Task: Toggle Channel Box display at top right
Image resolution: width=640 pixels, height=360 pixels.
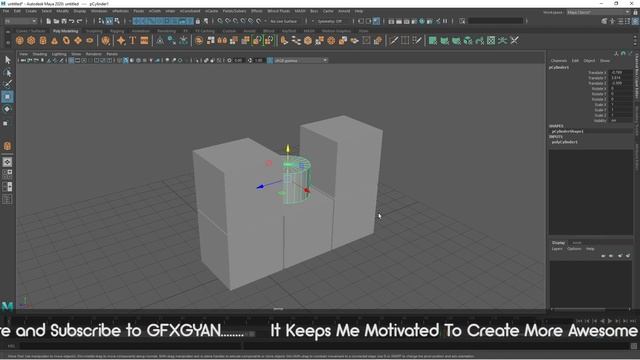Action: (635, 21)
